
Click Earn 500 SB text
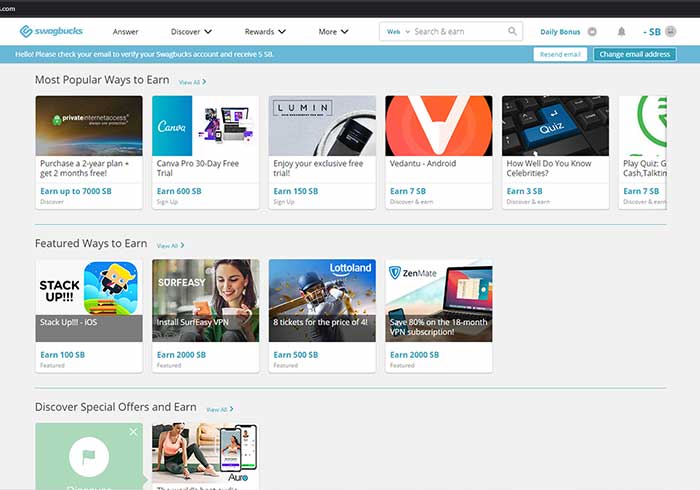[x=296, y=355]
